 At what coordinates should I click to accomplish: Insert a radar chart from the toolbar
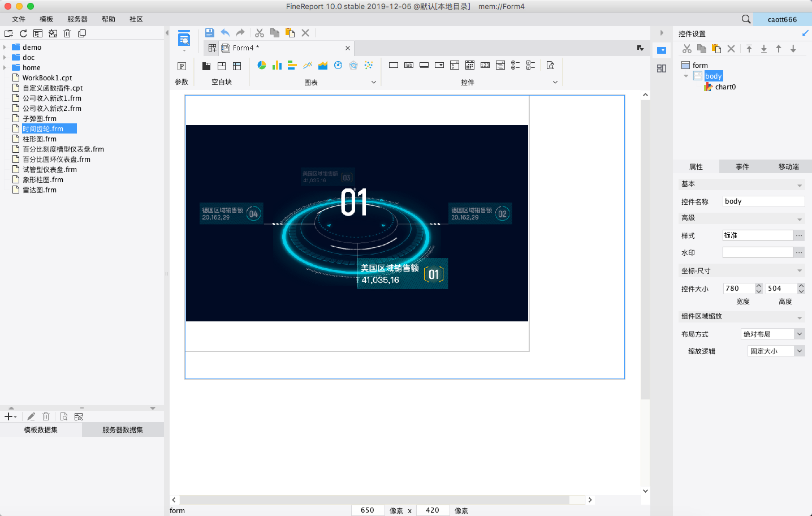pos(353,66)
